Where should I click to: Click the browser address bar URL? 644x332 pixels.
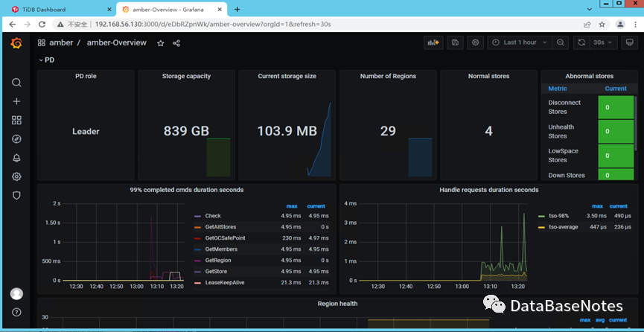click(x=213, y=25)
